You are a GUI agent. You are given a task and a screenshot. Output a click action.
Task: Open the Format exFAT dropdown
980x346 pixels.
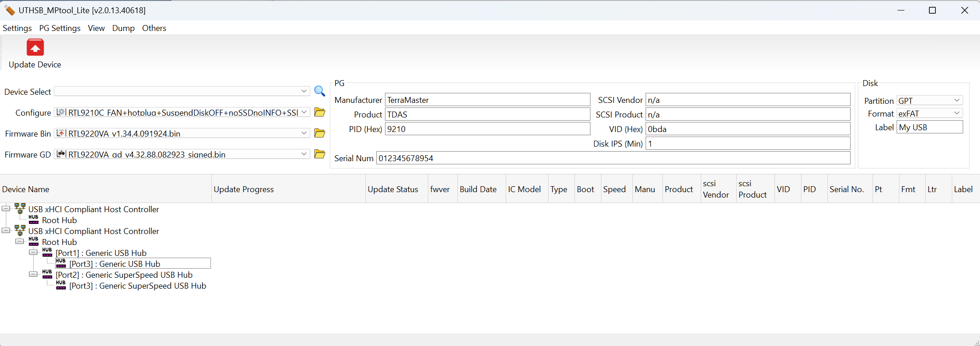[x=957, y=113]
